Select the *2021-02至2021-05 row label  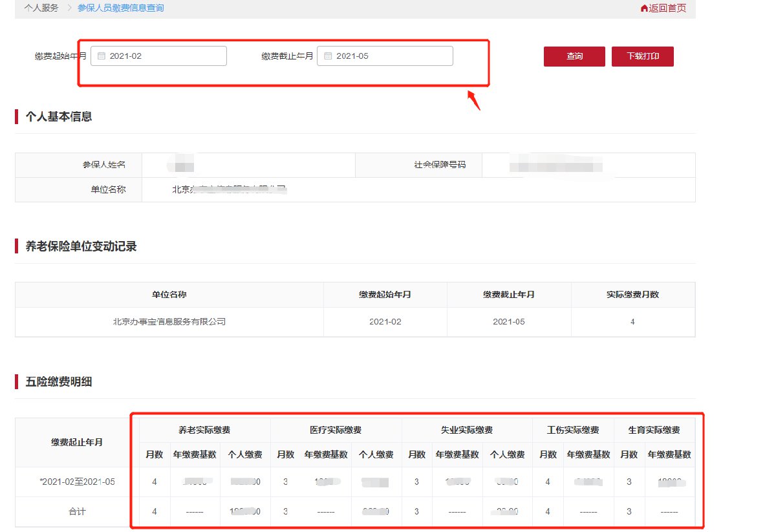point(77,482)
